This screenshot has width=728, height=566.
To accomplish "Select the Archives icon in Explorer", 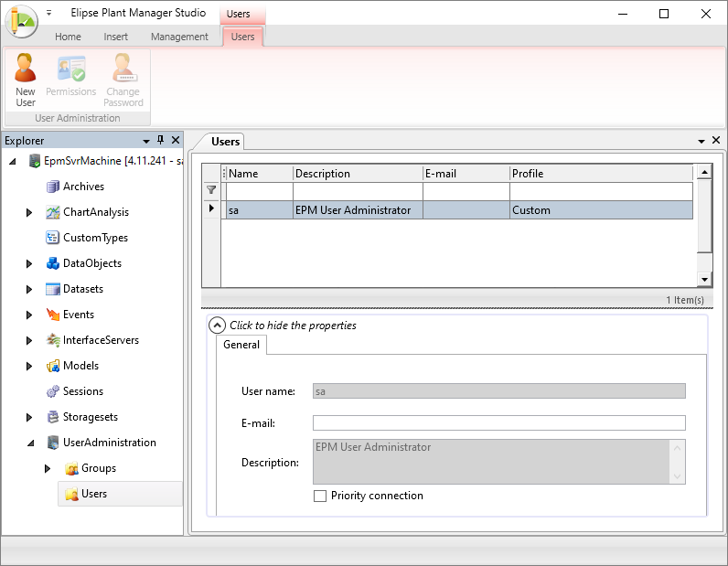I will (x=52, y=187).
